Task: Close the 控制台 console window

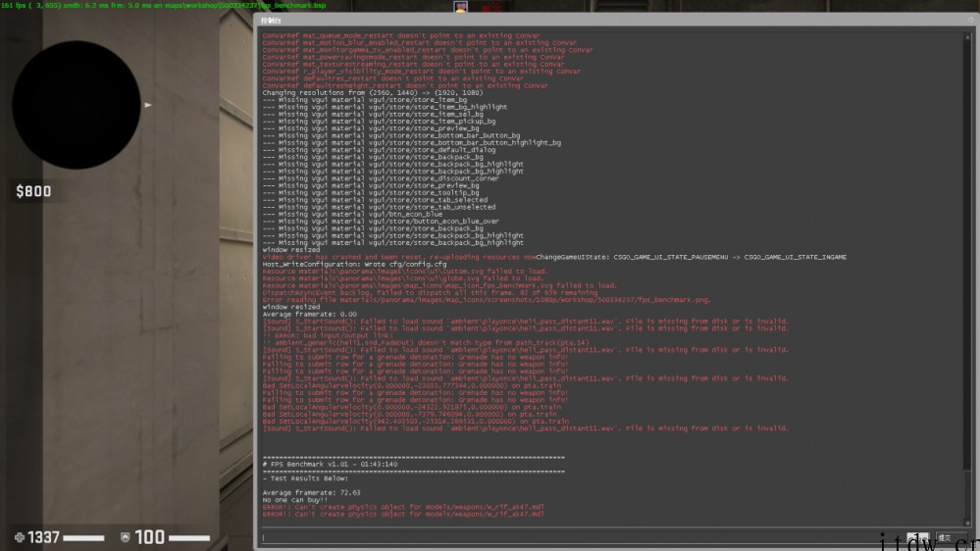Action: pos(970,20)
